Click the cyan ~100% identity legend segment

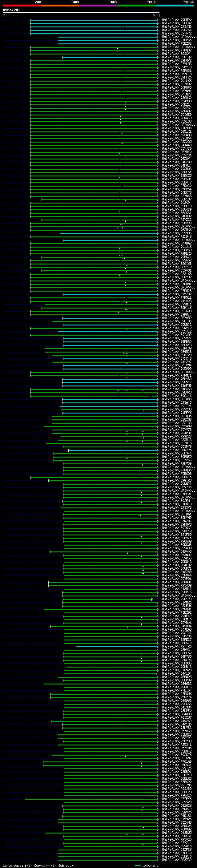click(175, 6)
